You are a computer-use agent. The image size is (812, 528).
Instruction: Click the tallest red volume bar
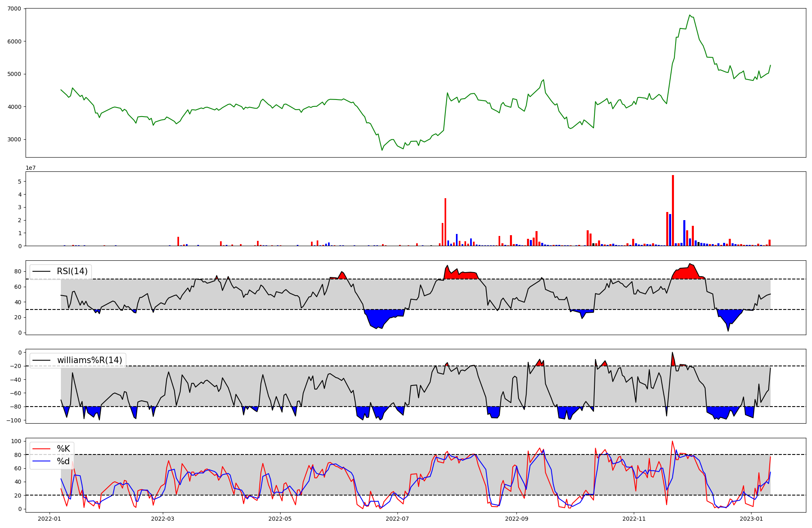pos(673,210)
